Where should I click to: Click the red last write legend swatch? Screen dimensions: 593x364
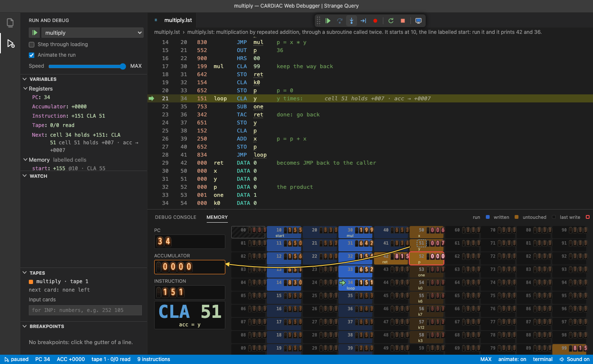point(587,217)
